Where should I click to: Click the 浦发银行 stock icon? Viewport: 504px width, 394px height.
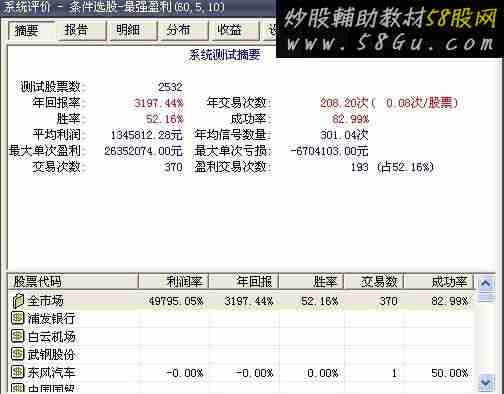click(x=18, y=318)
